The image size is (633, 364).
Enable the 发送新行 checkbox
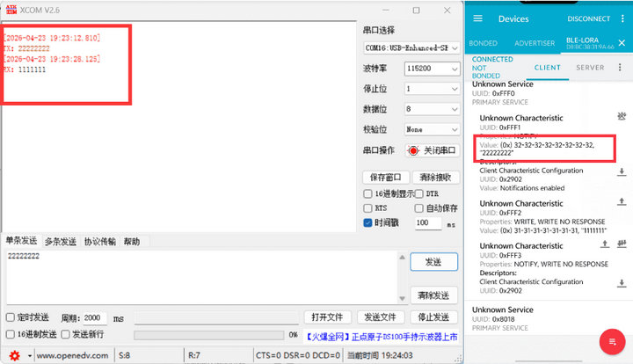65,334
